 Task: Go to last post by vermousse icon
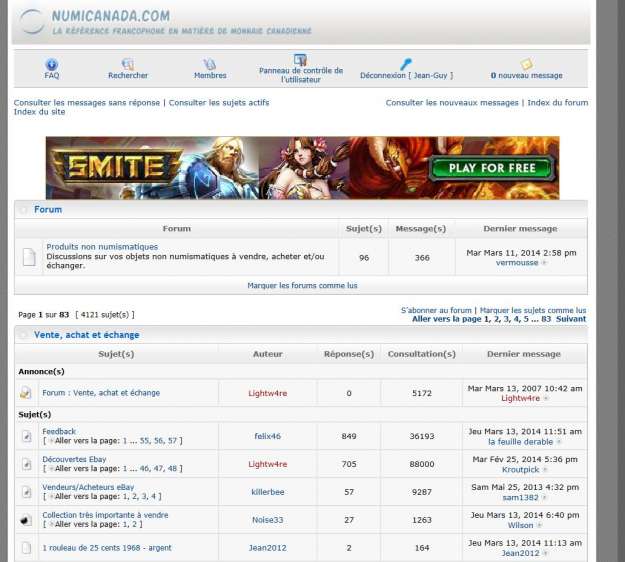click(544, 263)
